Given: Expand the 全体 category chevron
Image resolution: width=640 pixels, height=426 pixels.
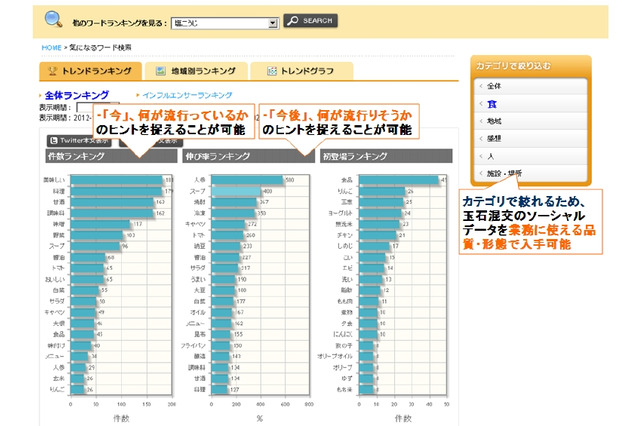Looking at the screenshot, I should coord(481,86).
